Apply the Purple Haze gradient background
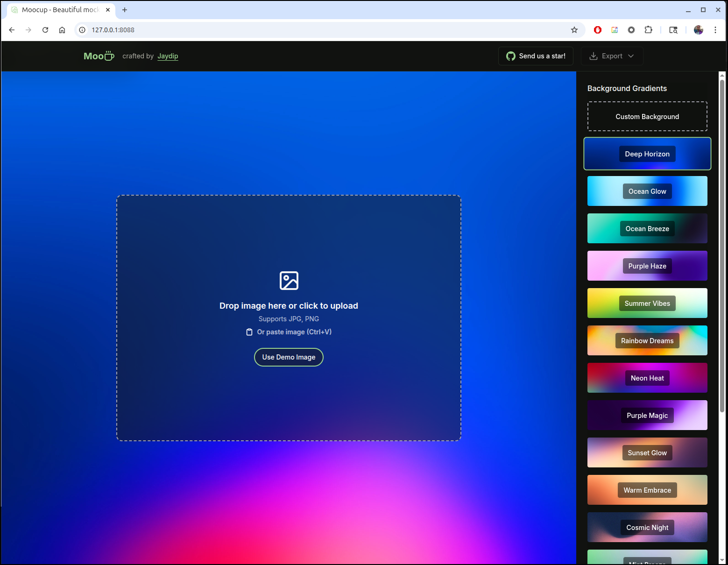Screen dimensions: 728x565 (647, 266)
